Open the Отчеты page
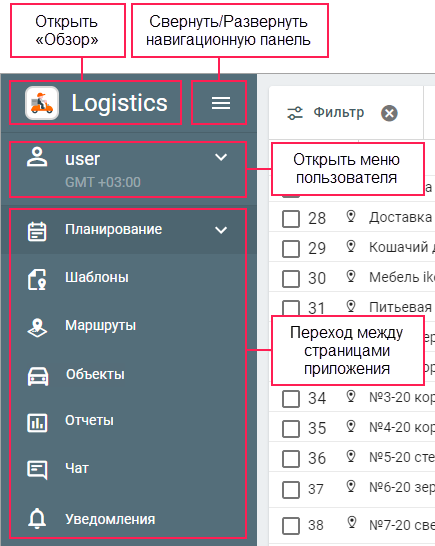This screenshot has width=435, height=546. click(89, 420)
